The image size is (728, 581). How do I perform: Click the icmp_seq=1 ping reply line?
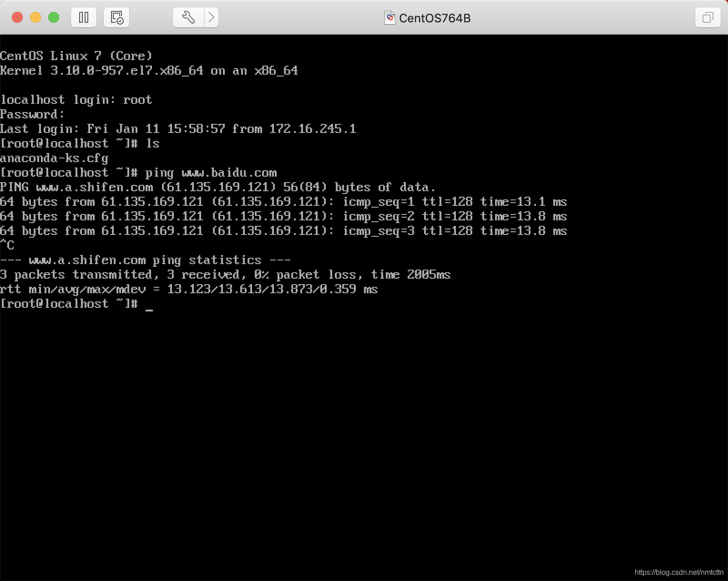click(x=283, y=202)
